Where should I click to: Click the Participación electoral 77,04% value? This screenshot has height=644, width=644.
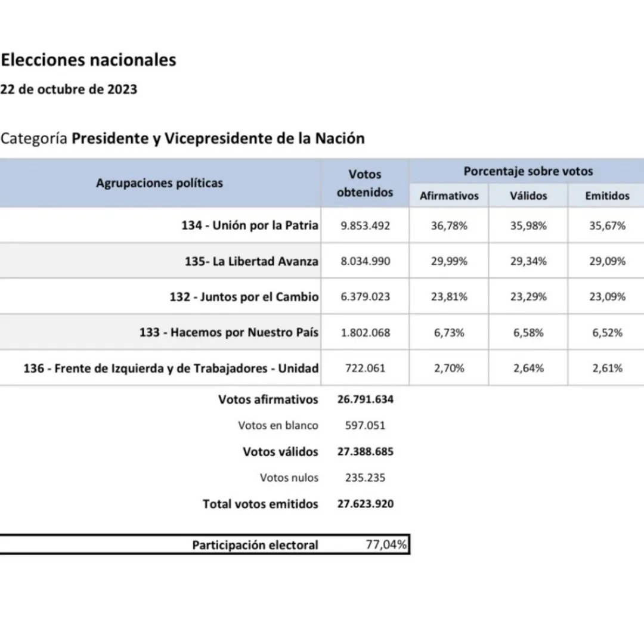386,544
